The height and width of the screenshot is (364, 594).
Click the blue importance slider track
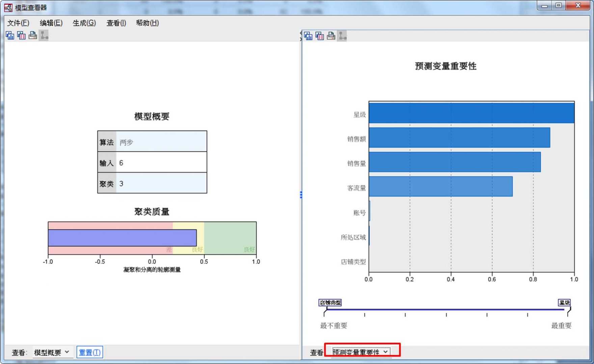click(x=446, y=309)
